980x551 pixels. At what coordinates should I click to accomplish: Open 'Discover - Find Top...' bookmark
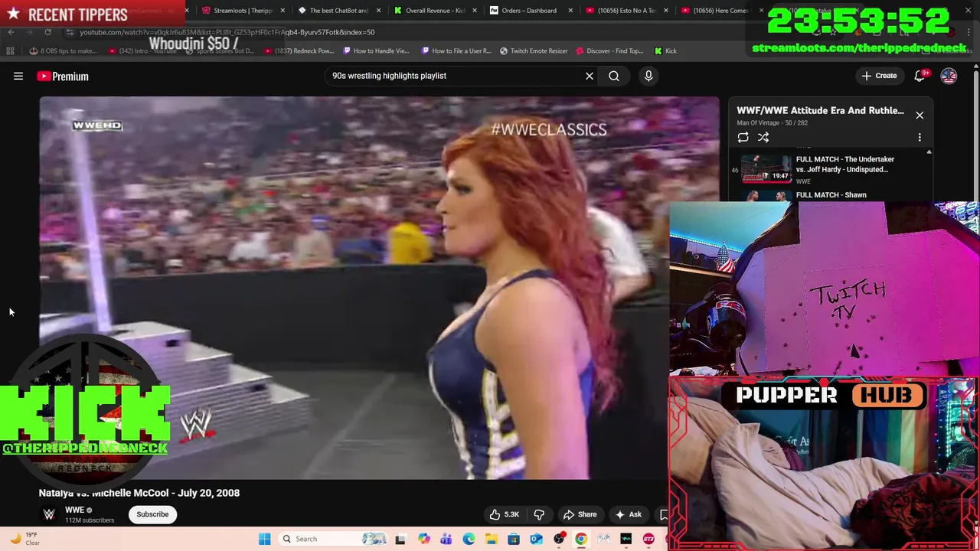(609, 51)
